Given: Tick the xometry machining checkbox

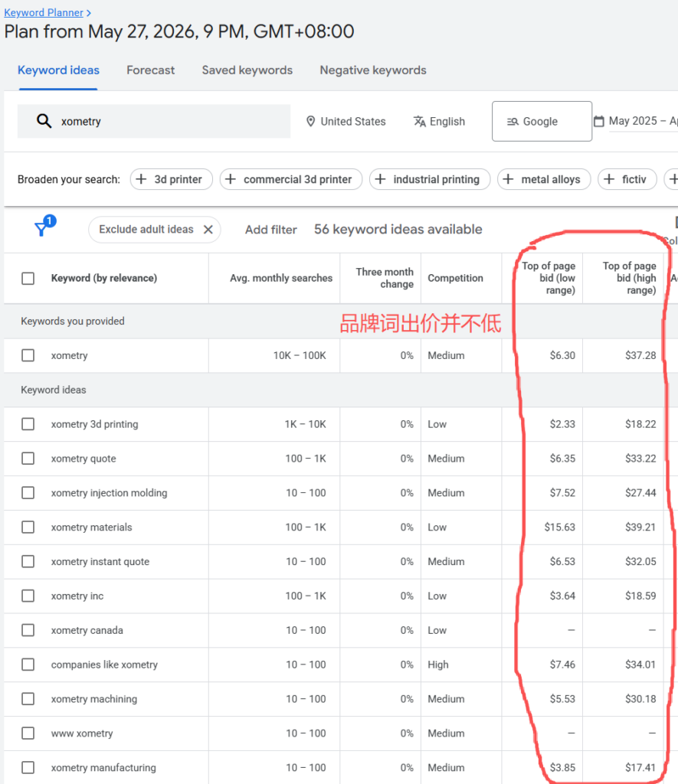Looking at the screenshot, I should 28,699.
